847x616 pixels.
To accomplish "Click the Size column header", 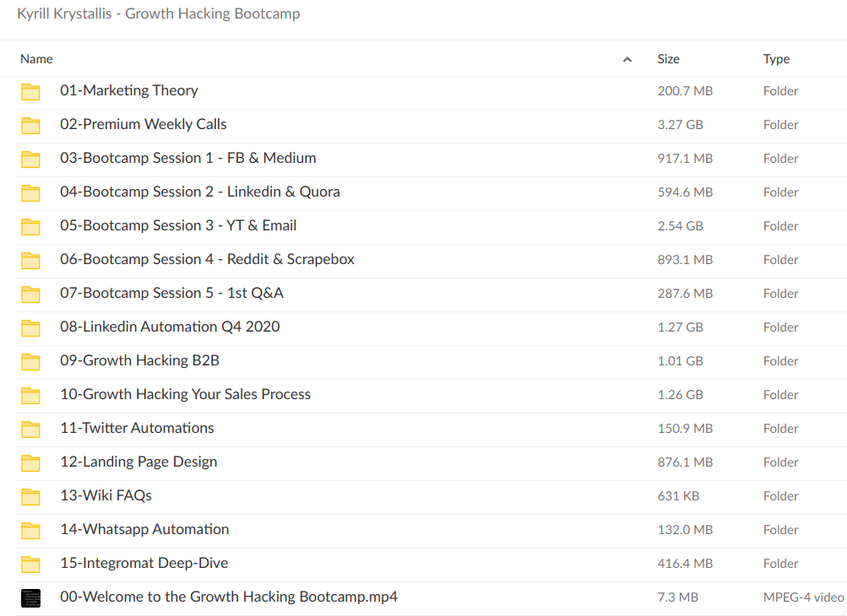I will coord(668,59).
